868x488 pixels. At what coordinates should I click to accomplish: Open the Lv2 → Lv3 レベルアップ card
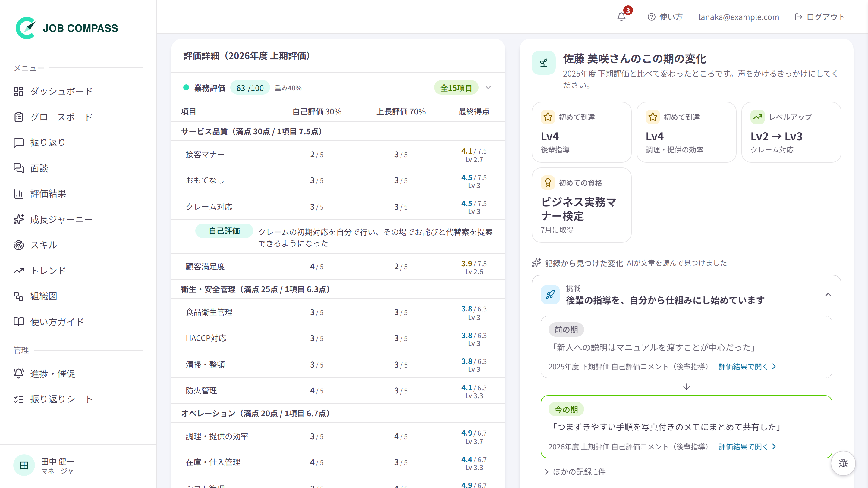tap(791, 132)
